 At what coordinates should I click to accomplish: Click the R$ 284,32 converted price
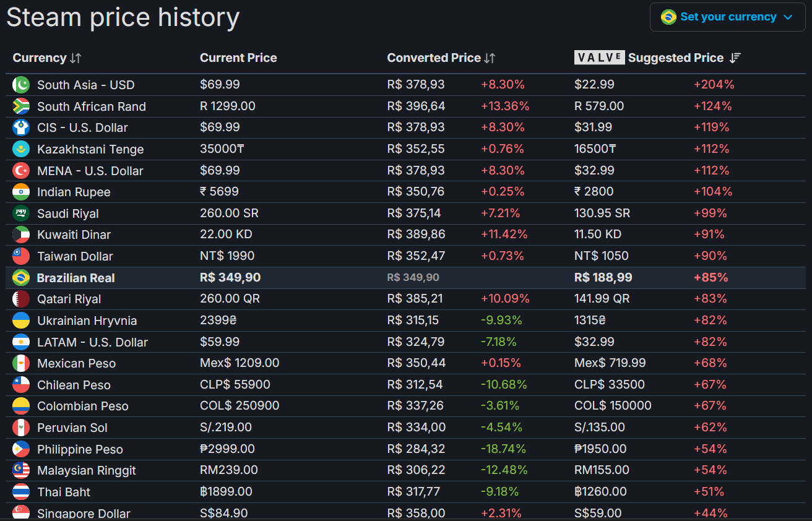click(416, 449)
